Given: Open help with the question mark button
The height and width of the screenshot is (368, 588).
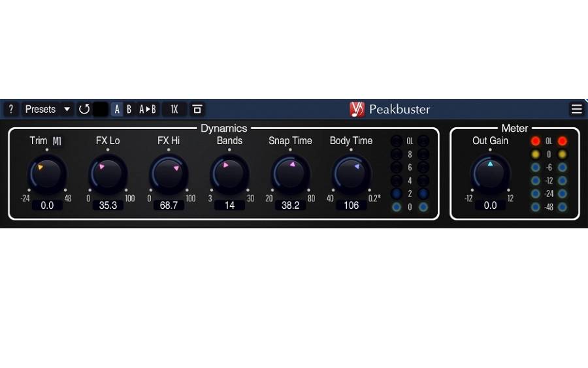Looking at the screenshot, I should [10, 109].
